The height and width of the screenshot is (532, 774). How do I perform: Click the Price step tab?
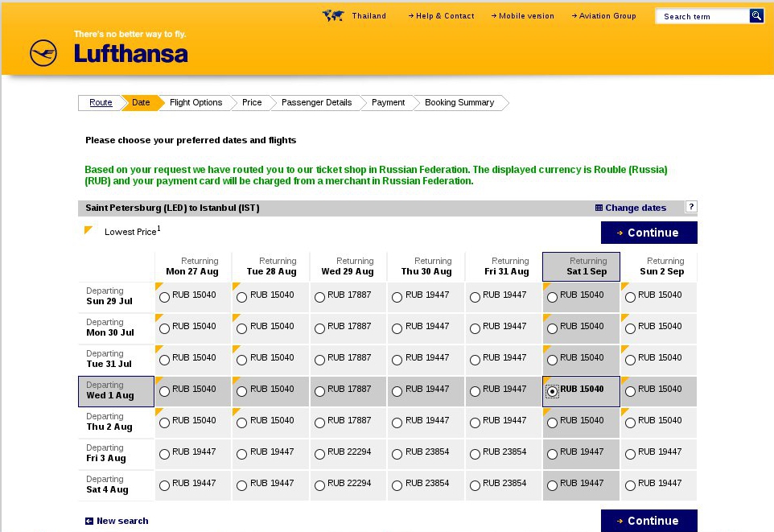(x=252, y=103)
